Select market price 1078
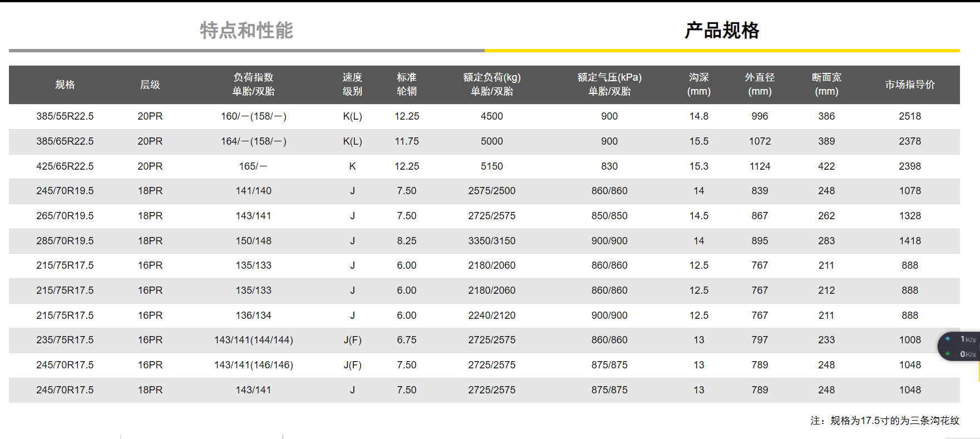This screenshot has width=980, height=439. coord(910,191)
